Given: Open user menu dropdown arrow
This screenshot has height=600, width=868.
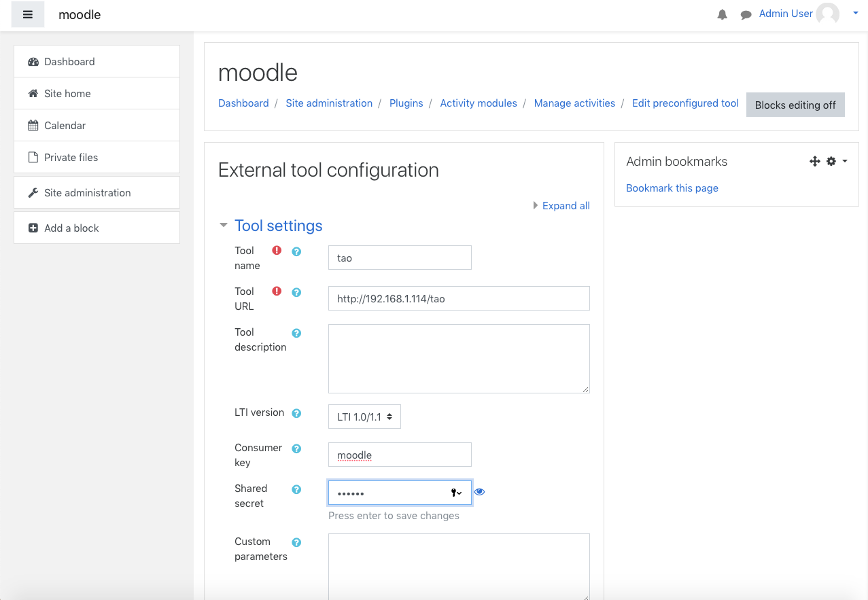Looking at the screenshot, I should 855,13.
